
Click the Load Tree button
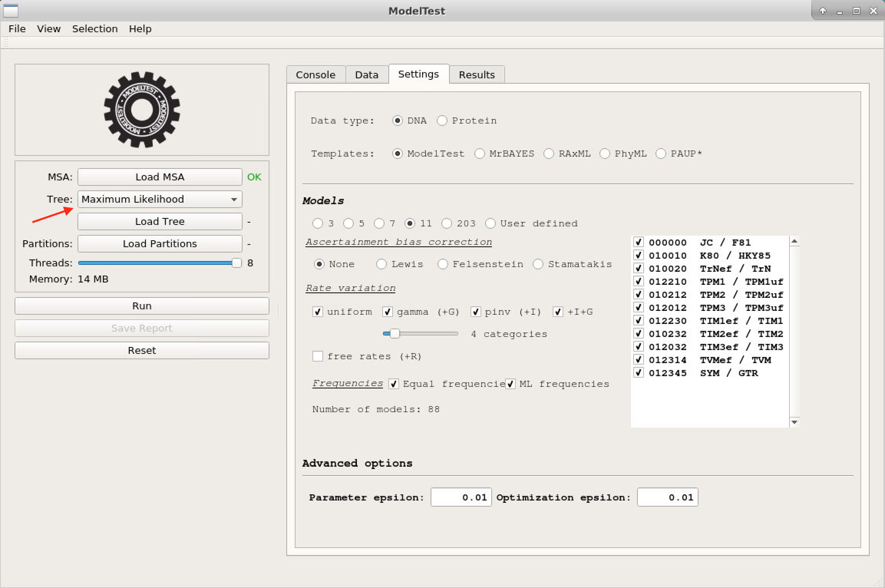[160, 221]
